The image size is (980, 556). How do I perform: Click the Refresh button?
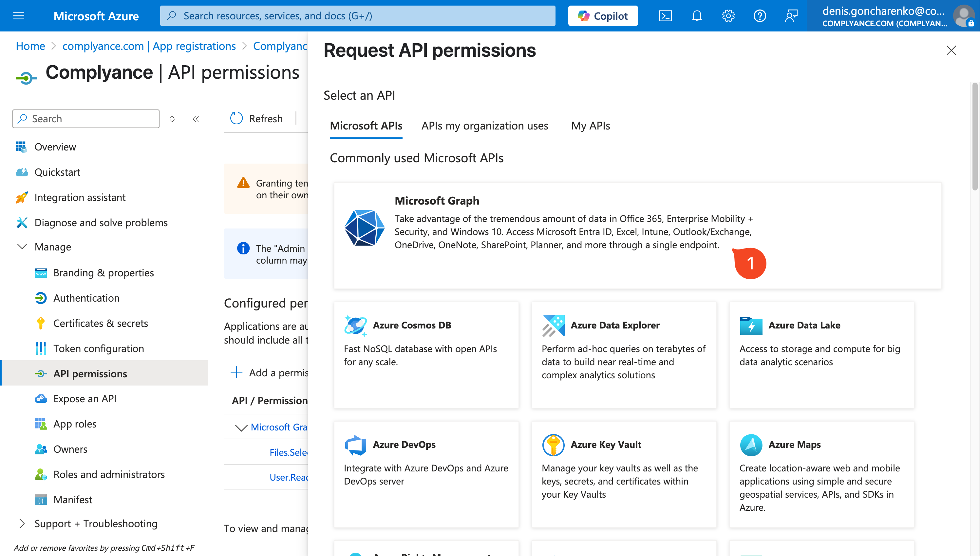point(256,118)
